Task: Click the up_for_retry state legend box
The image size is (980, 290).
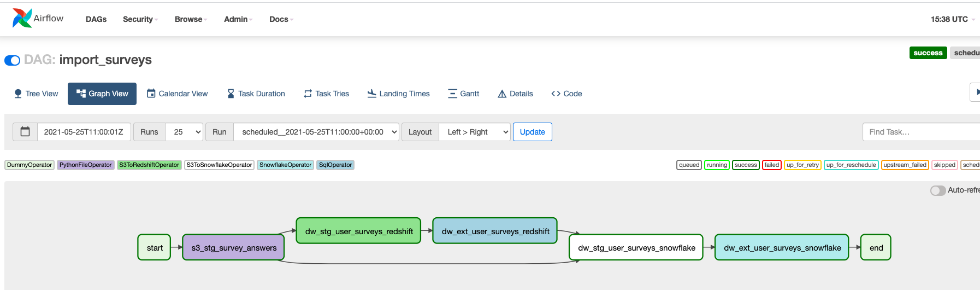Action: coord(802,165)
